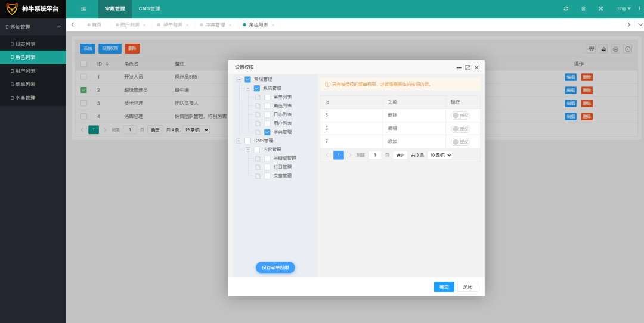The image size is (644, 323).
Task: Close the 字典管理 tab
Action: pos(230,25)
